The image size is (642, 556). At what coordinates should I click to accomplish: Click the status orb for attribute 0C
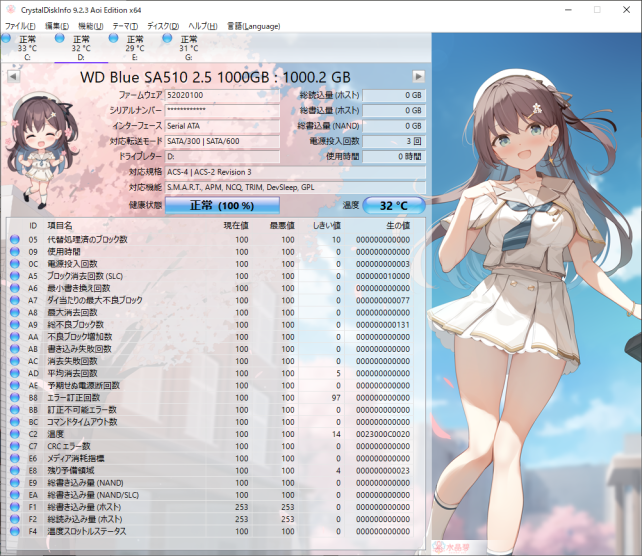[x=15, y=264]
